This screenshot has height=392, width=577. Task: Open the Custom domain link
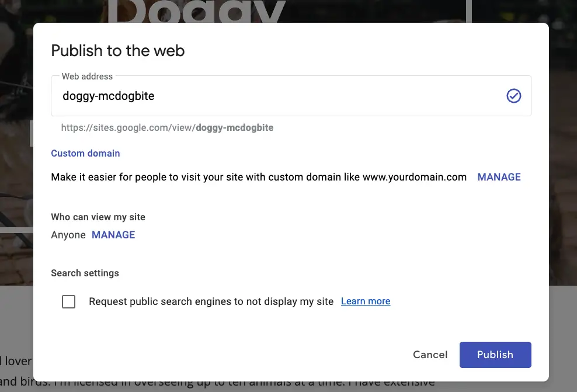coord(85,153)
